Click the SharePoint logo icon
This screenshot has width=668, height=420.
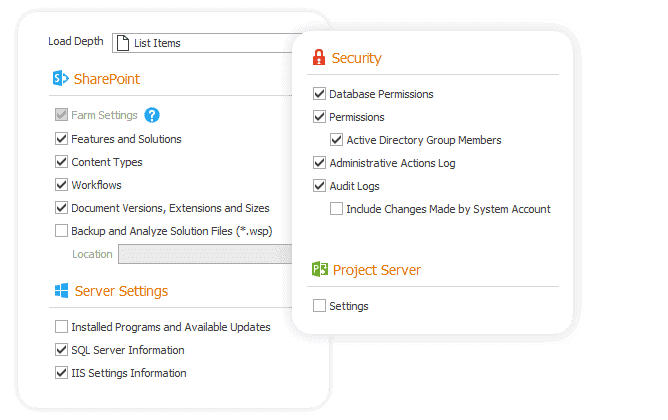point(60,78)
